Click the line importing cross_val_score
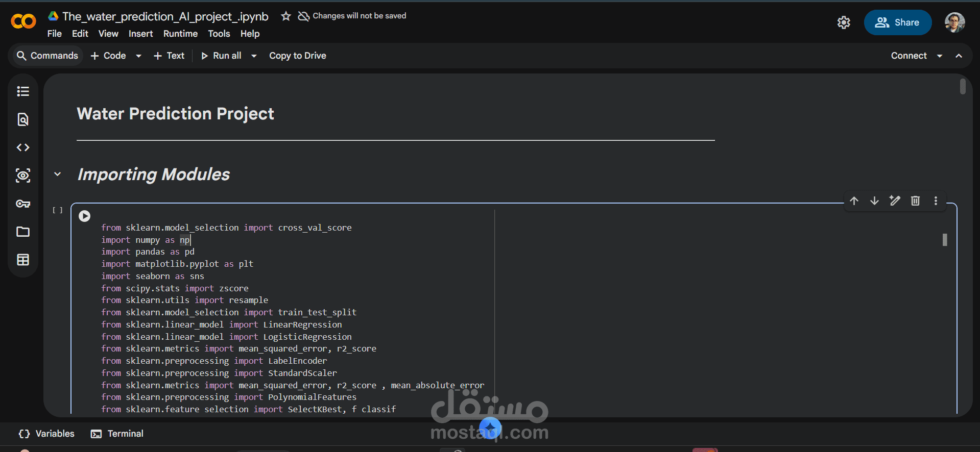The width and height of the screenshot is (980, 452). pos(226,228)
